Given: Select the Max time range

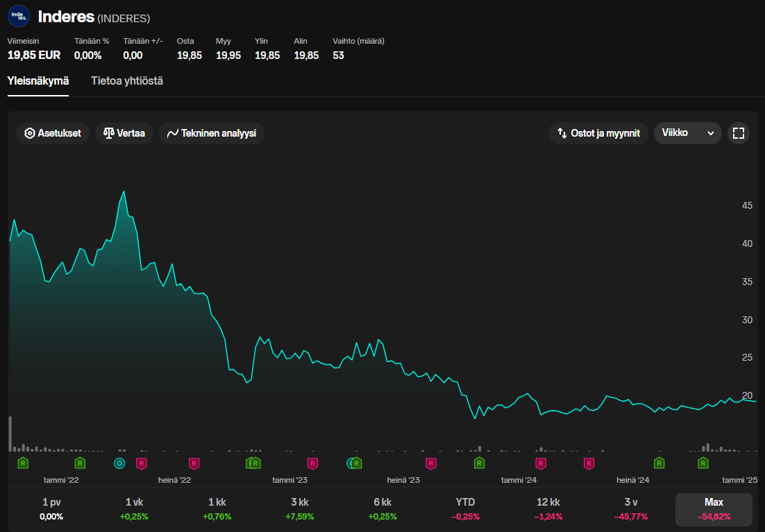Looking at the screenshot, I should point(714,509).
